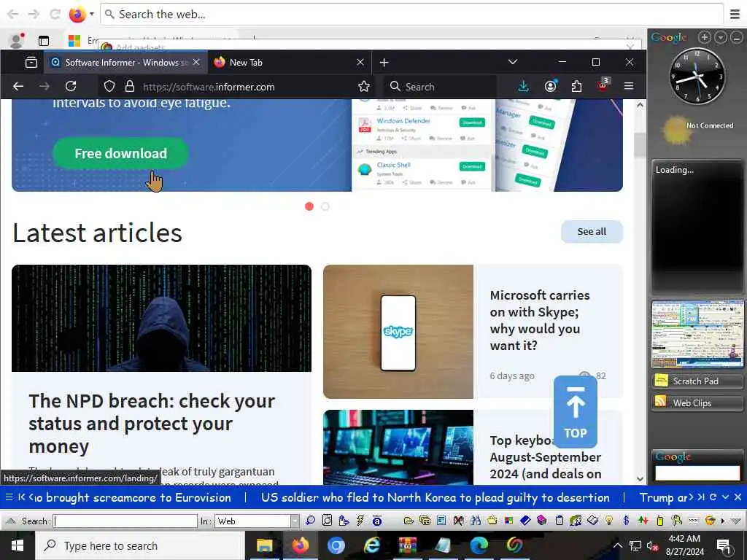Close the New Tab tab
This screenshot has width=747, height=560.
click(360, 63)
